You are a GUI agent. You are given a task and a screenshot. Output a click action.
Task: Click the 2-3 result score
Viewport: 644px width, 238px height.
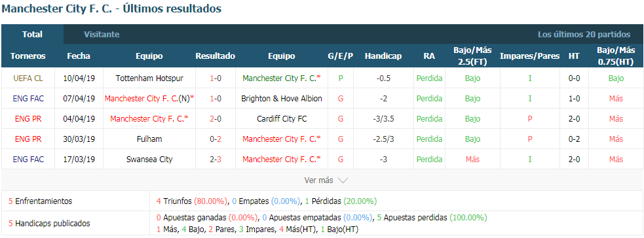point(216,159)
